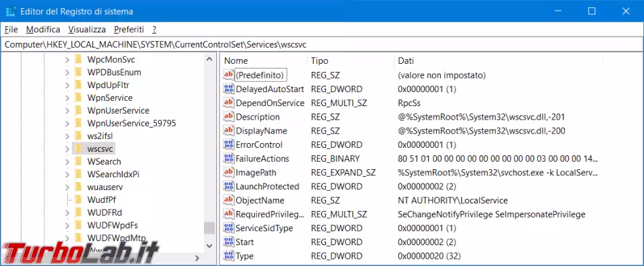Maximize the Registry Editor window

tap(592, 11)
